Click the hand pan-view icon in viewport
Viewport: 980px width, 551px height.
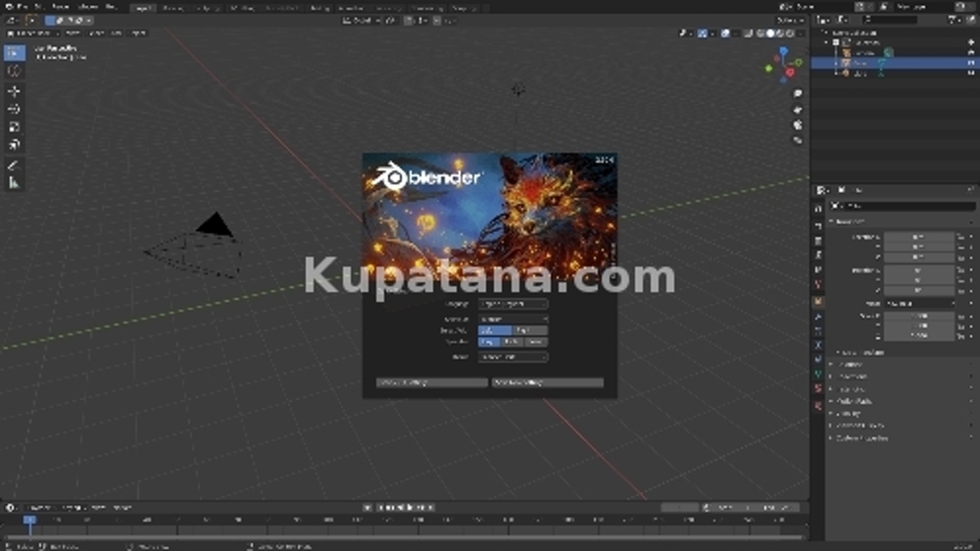798,109
